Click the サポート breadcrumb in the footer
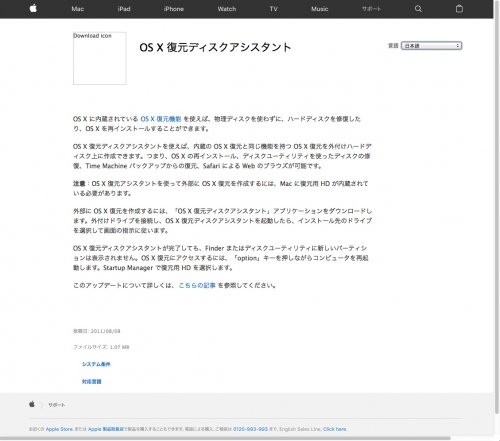This screenshot has height=441, width=500. point(57,405)
